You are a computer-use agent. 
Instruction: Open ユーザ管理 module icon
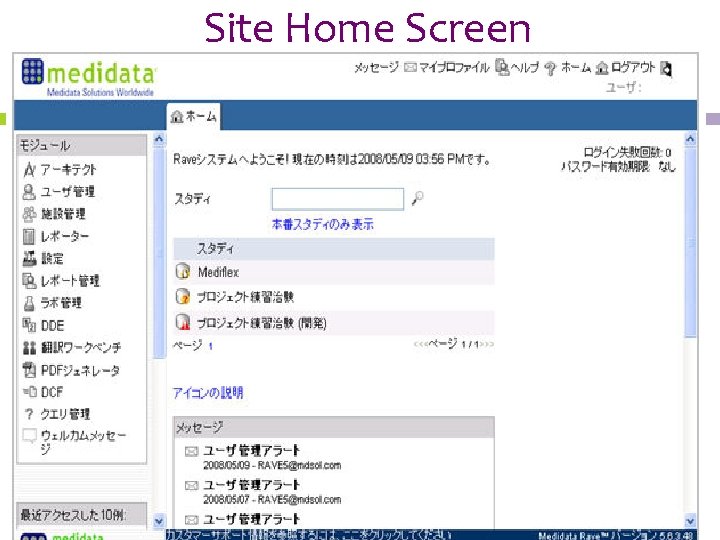click(x=29, y=191)
